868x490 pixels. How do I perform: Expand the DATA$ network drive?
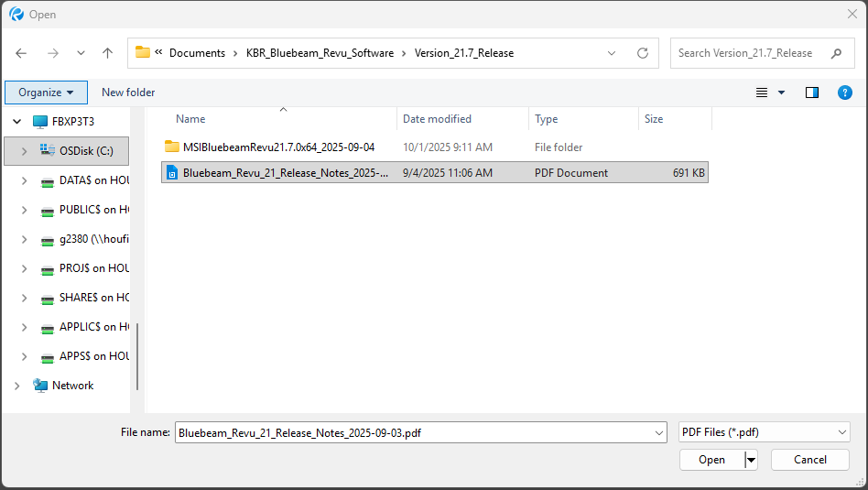coord(24,180)
